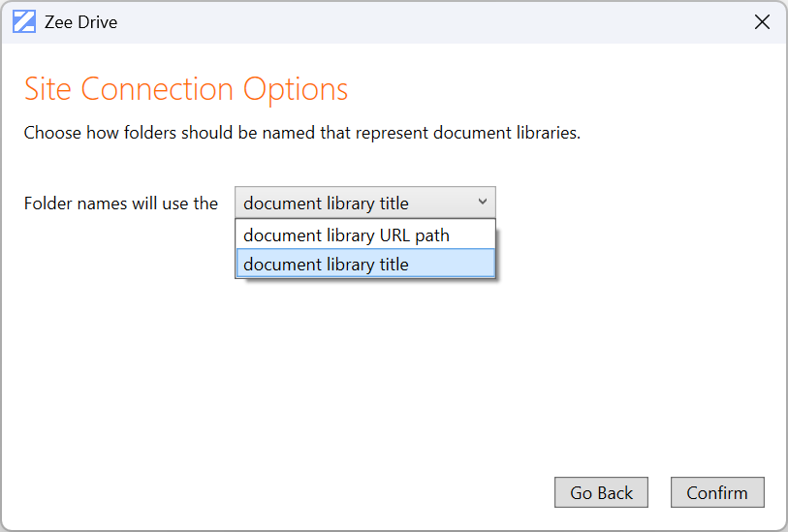Click the dropdown chevron arrow
788x532 pixels.
coord(483,203)
